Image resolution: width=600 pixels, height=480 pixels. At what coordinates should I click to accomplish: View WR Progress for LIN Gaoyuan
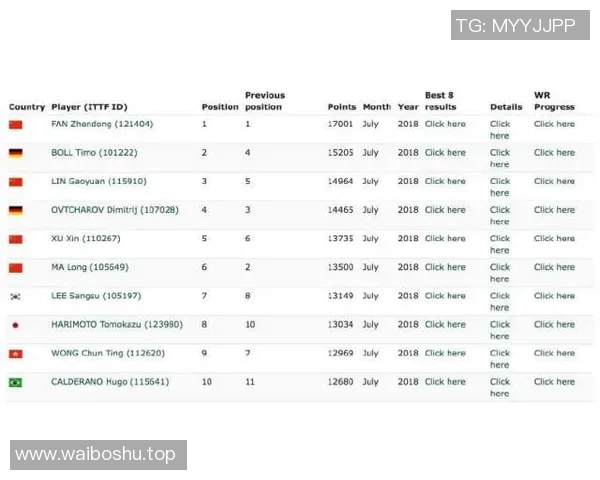[x=554, y=181]
